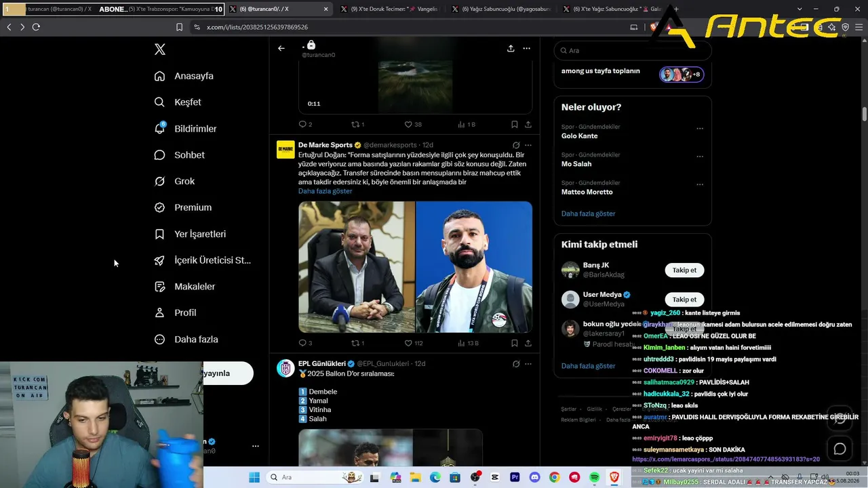Image resolution: width=868 pixels, height=488 pixels.
Task: Share the De Marke Sports tweet
Action: (x=528, y=344)
